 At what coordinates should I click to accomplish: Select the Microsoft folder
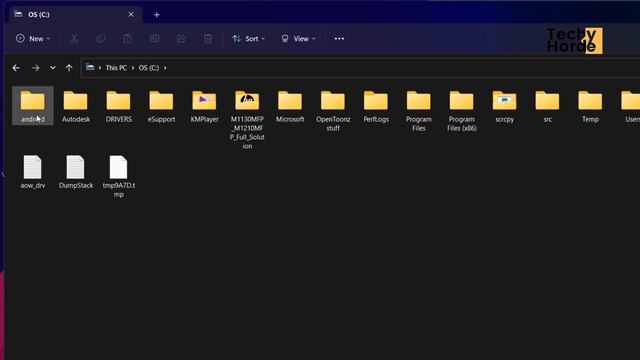290,106
